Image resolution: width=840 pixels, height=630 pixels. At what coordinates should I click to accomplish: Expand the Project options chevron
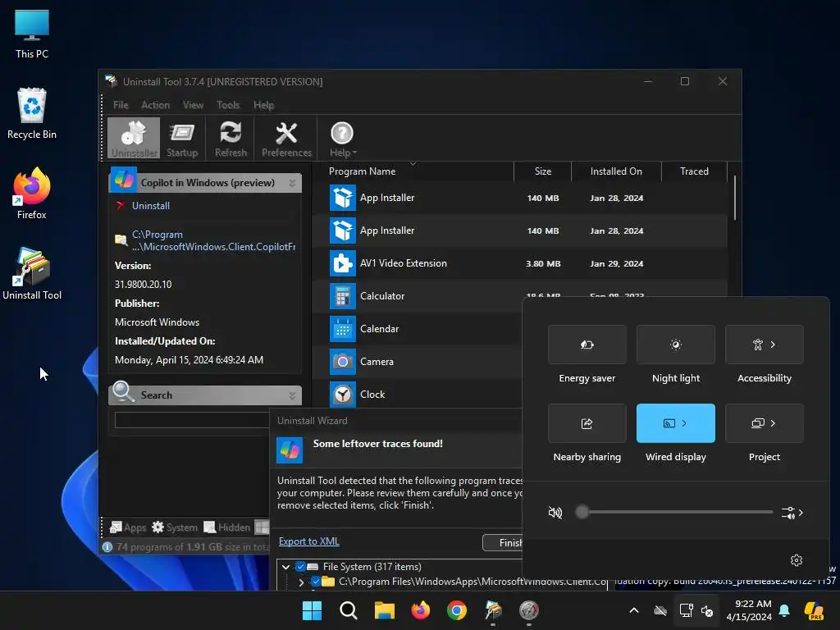pyautogui.click(x=773, y=423)
